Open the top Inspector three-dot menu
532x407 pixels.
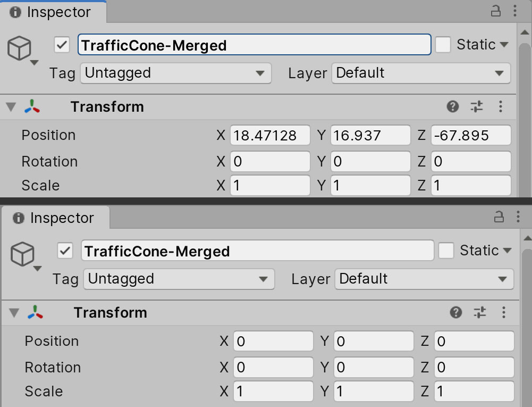(515, 11)
